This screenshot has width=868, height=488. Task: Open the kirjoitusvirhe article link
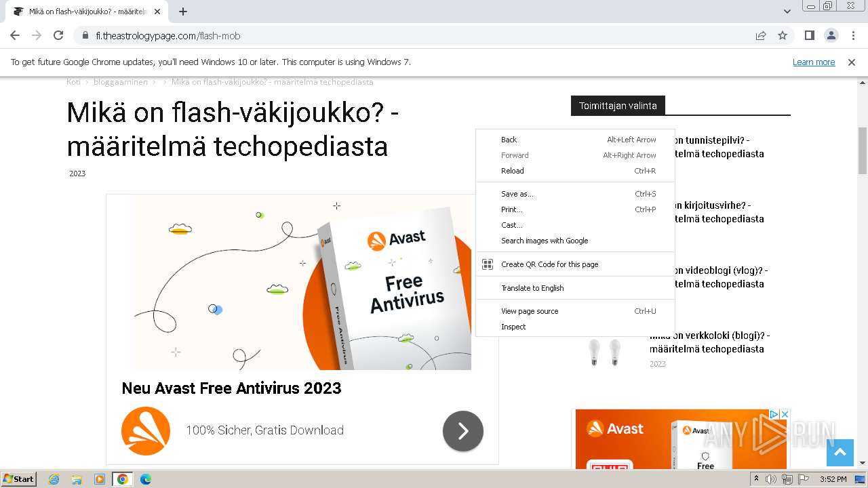(x=719, y=212)
